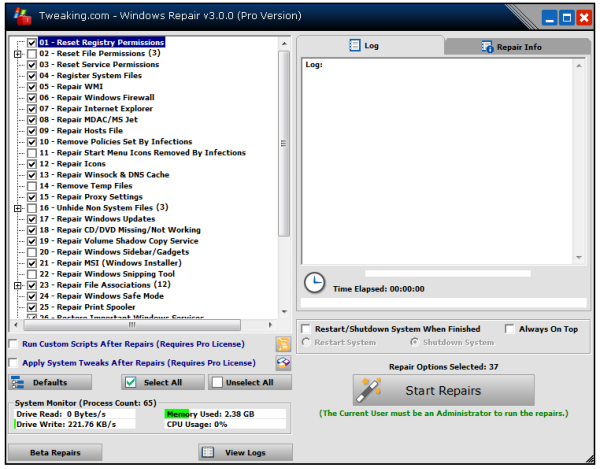Open the custom scripts editor icon
600x469 pixels.
pyautogui.click(x=283, y=344)
